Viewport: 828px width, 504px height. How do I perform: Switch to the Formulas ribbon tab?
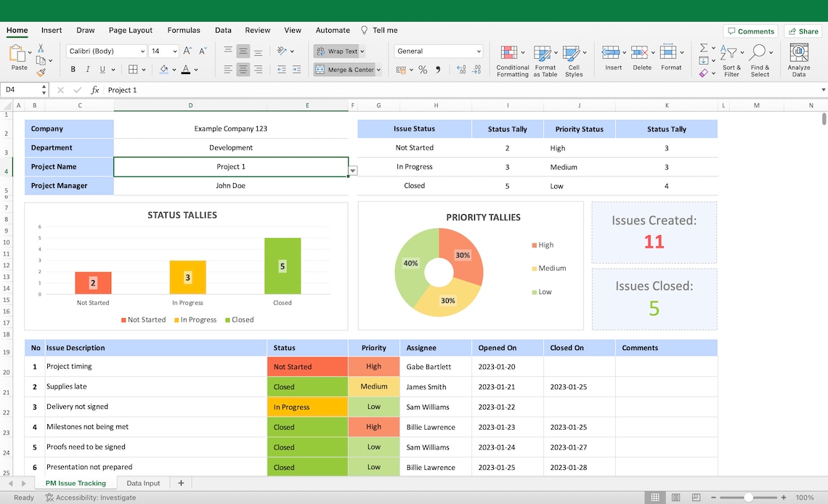[x=183, y=30]
